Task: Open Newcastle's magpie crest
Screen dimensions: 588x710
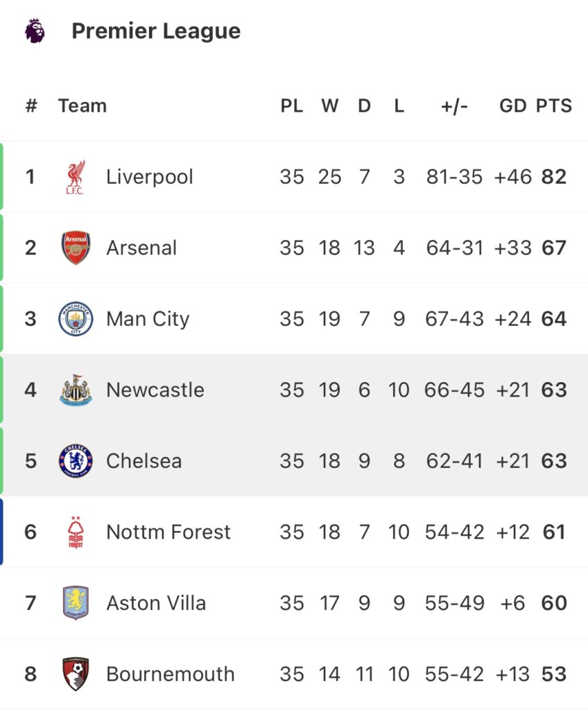Action: [76, 390]
